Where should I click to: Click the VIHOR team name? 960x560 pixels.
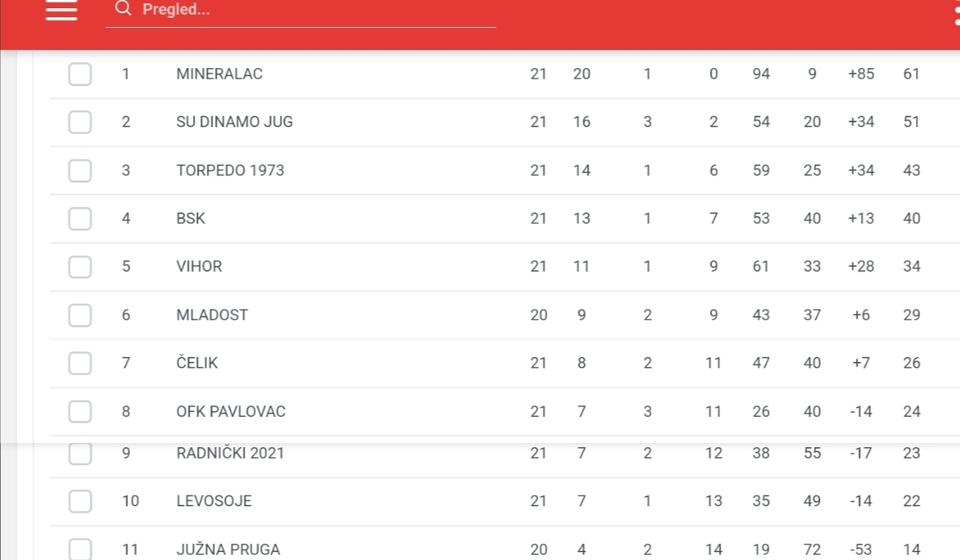199,266
